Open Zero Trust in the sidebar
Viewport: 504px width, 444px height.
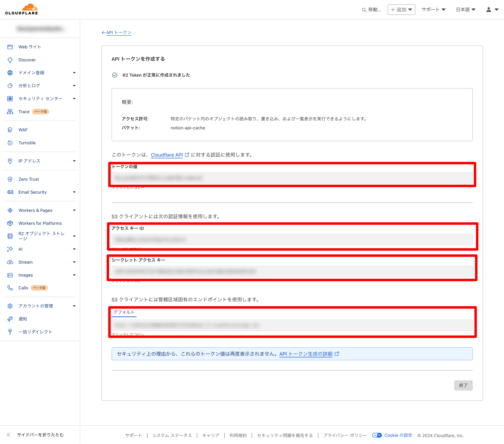29,179
